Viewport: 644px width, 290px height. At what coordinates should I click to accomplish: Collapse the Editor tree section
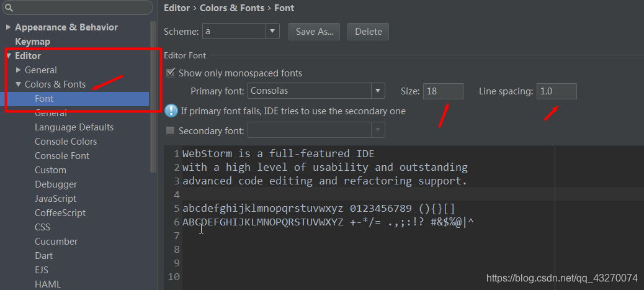click(x=9, y=56)
